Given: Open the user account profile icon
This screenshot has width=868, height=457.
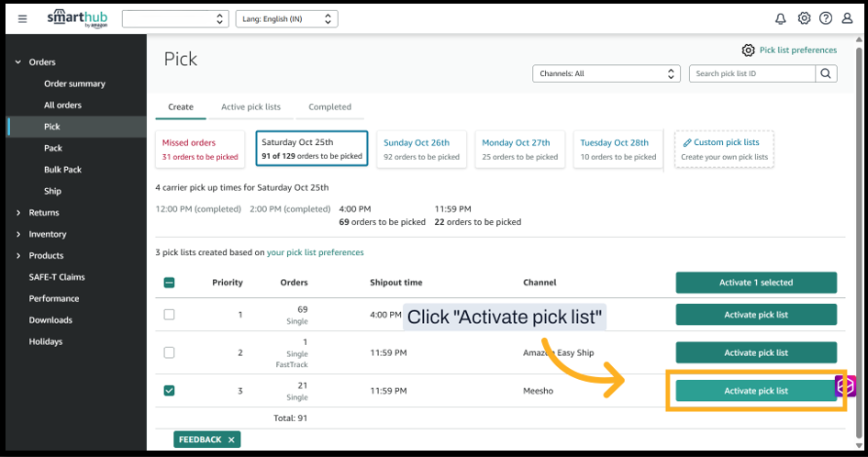Looking at the screenshot, I should 848,18.
